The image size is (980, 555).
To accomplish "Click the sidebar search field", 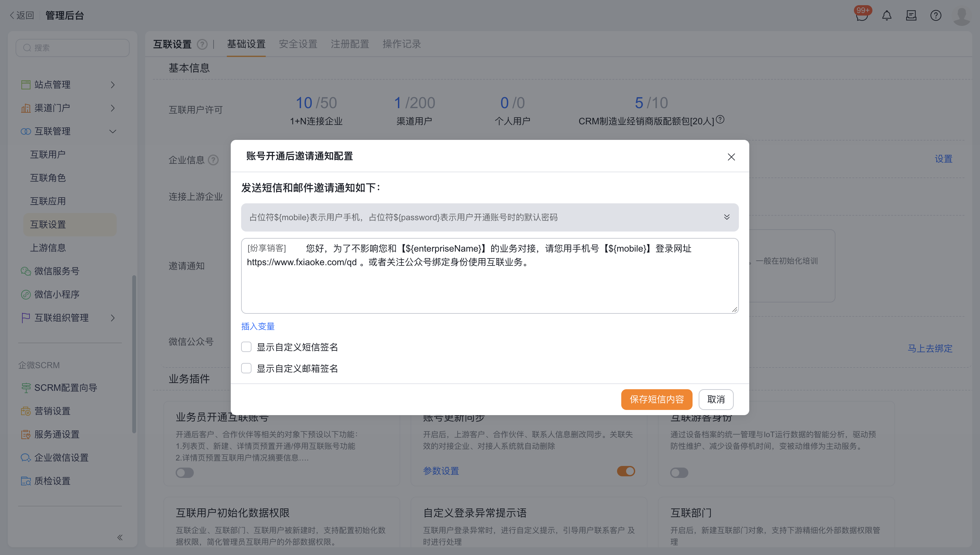I will tap(73, 48).
